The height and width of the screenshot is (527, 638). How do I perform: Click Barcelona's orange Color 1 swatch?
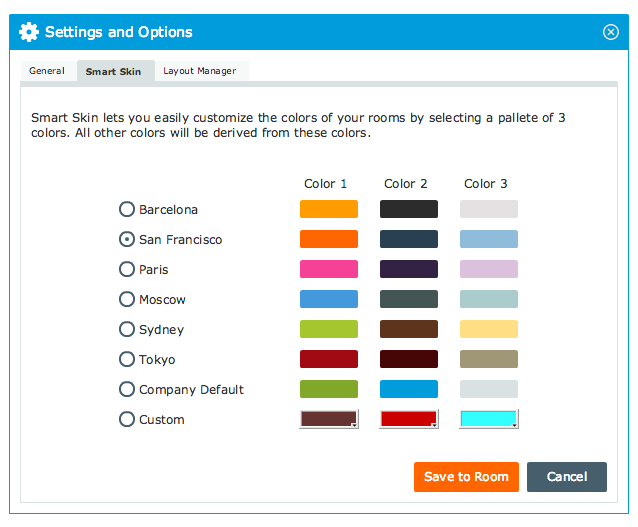point(329,209)
